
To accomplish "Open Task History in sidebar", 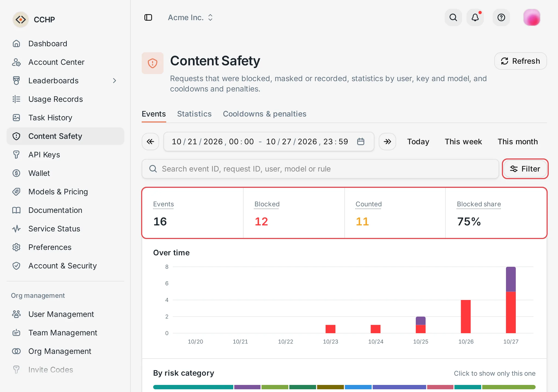I will coord(65,118).
